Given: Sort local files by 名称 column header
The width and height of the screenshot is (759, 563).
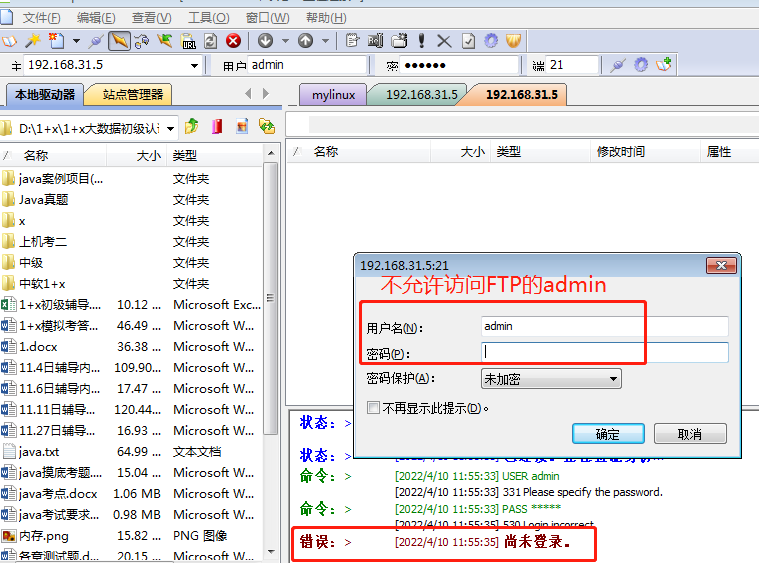Looking at the screenshot, I should 53,155.
